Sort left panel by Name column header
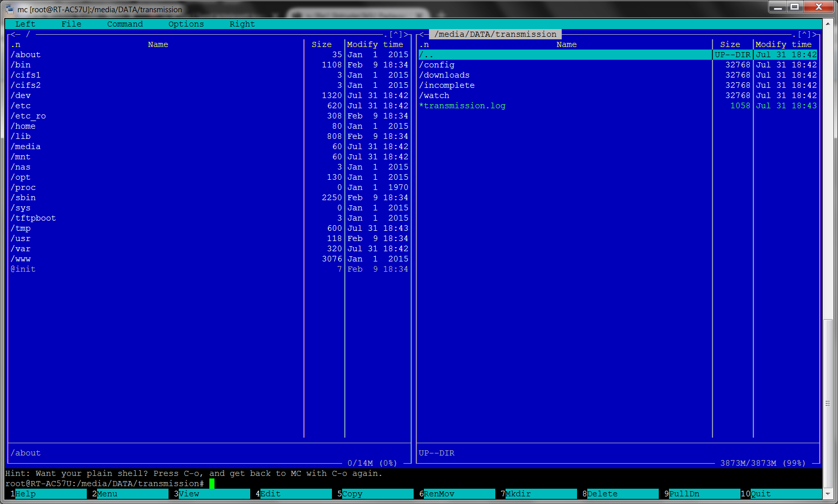The height and width of the screenshot is (504, 838). [x=158, y=44]
